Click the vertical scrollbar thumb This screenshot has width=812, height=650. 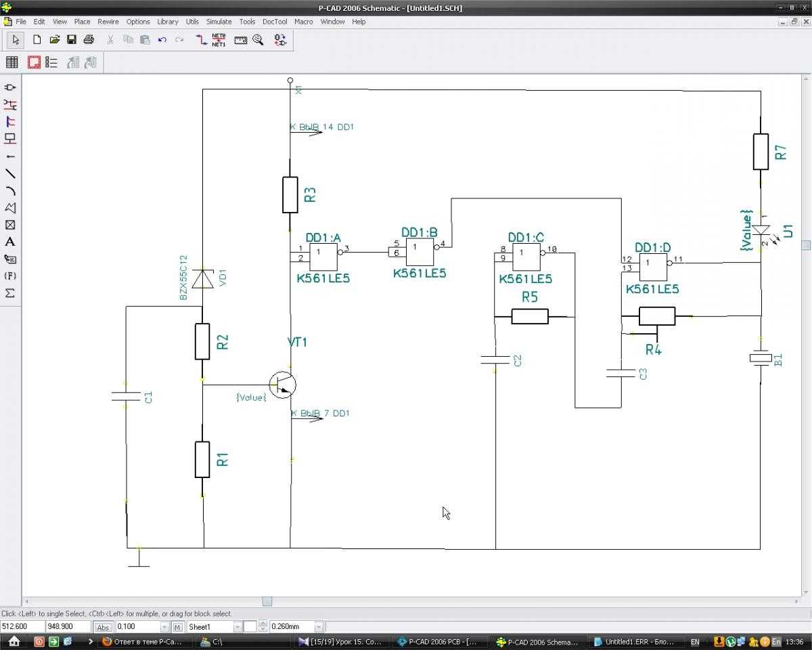(x=807, y=245)
